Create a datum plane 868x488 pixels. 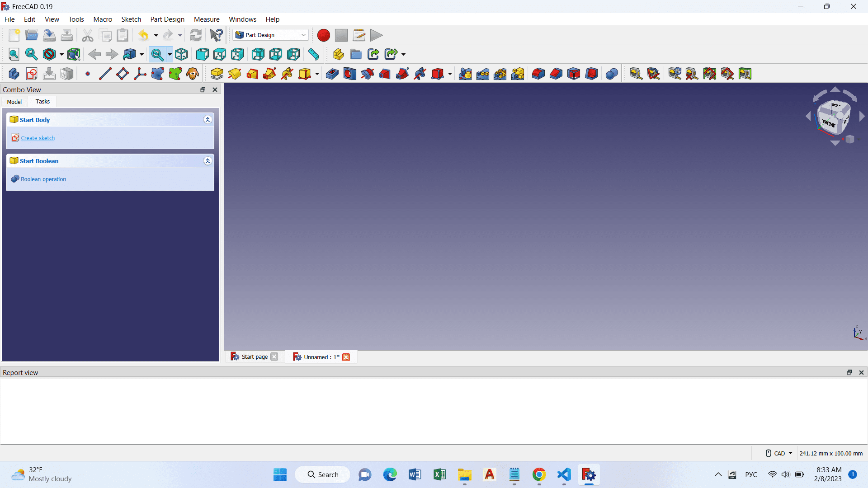[122, 74]
